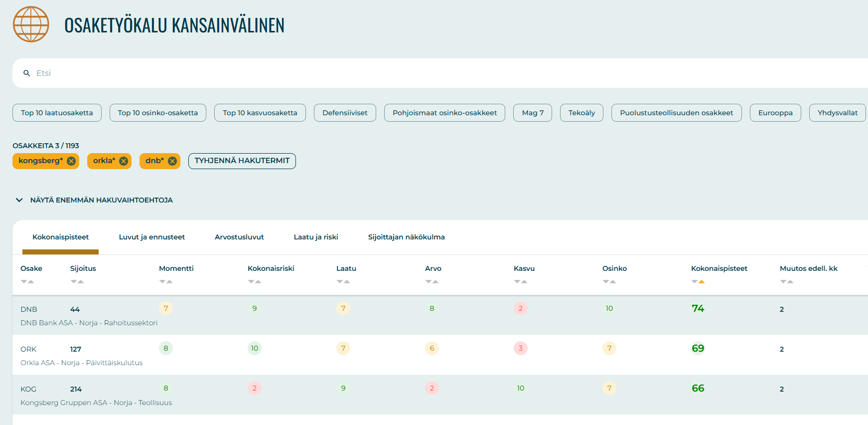Sort by the Kokonaispisteet column arrows

click(x=698, y=282)
